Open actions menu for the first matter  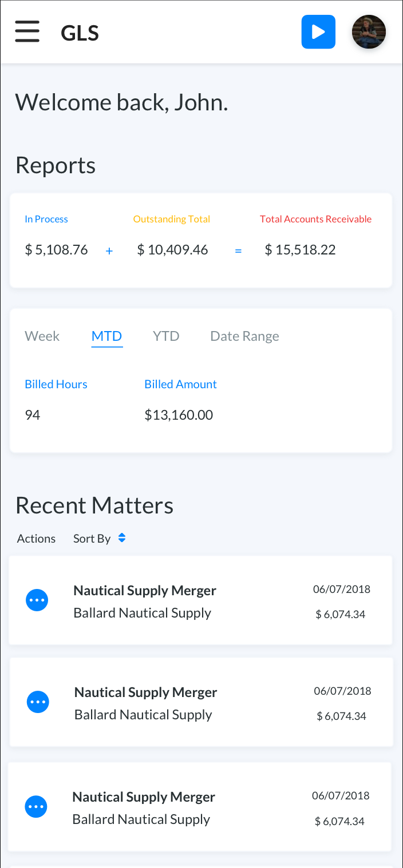tap(37, 600)
